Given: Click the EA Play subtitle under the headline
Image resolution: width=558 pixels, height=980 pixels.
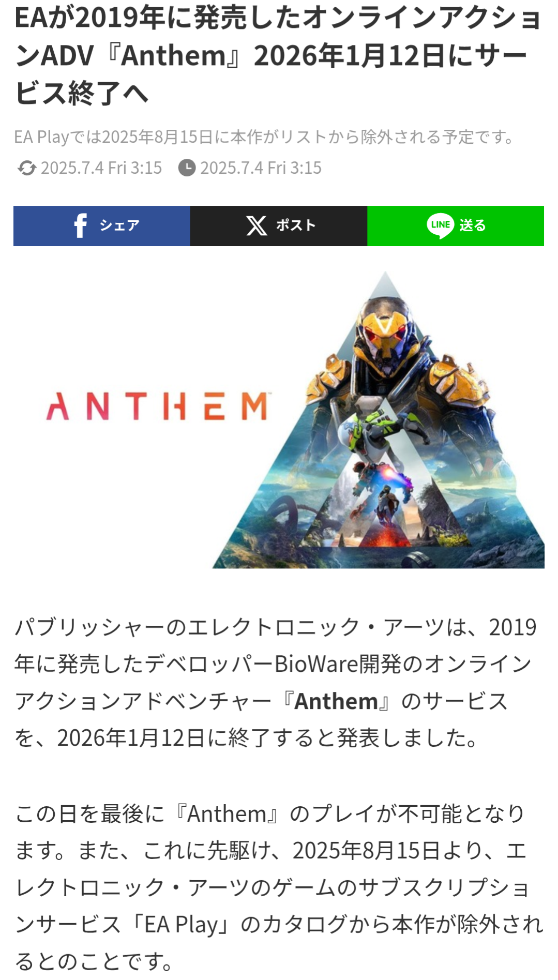Looking at the screenshot, I should pyautogui.click(x=265, y=137).
